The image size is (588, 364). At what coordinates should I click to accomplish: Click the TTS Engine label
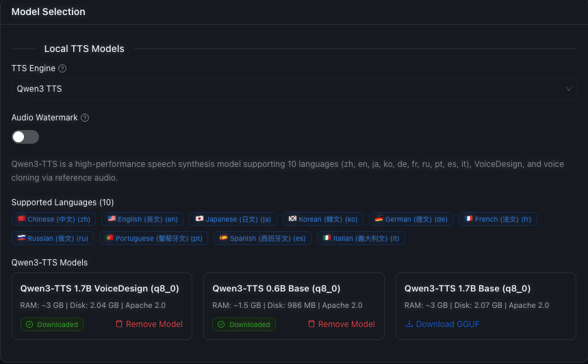click(34, 68)
